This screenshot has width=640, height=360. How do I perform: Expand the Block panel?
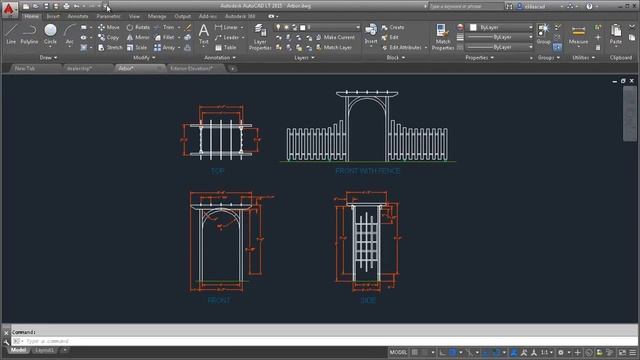[x=396, y=58]
